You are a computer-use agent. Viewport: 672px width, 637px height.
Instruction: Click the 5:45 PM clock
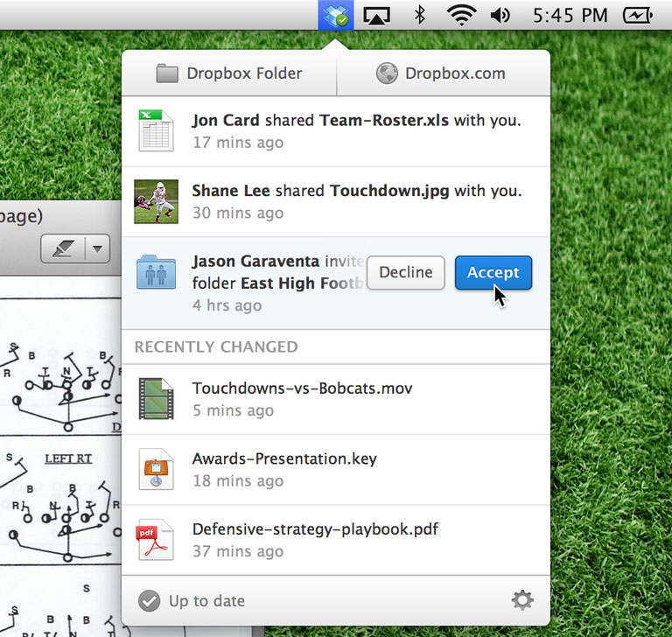pos(570,16)
